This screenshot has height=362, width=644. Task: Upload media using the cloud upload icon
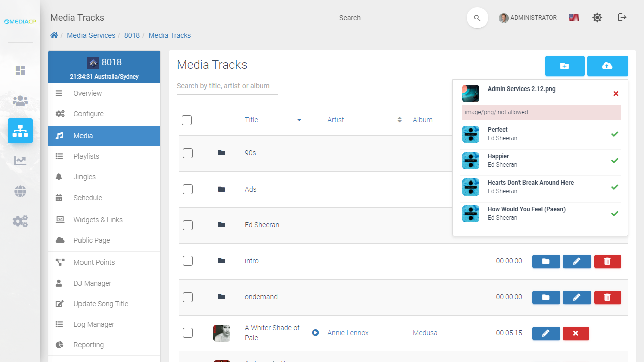pos(607,66)
